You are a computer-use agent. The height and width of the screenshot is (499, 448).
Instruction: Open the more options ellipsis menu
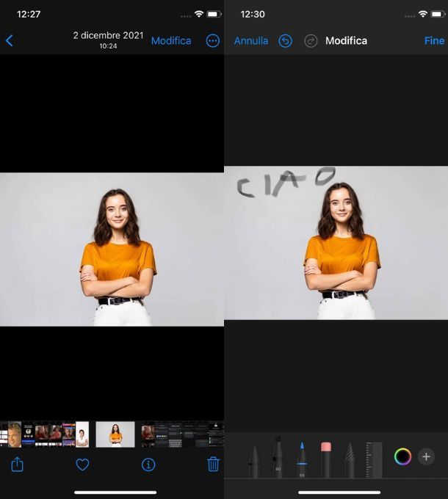click(213, 41)
